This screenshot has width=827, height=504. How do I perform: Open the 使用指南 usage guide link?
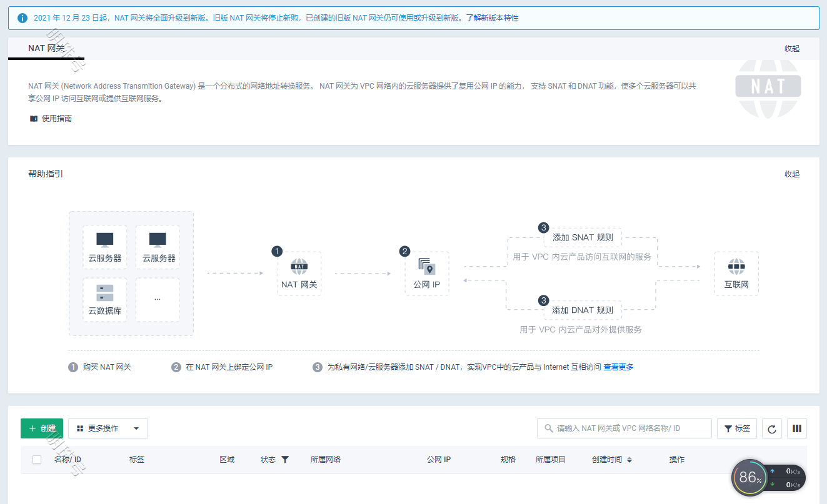click(57, 118)
